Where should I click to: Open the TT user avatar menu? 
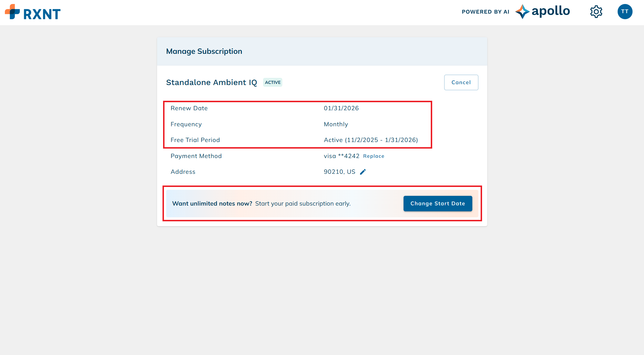625,12
